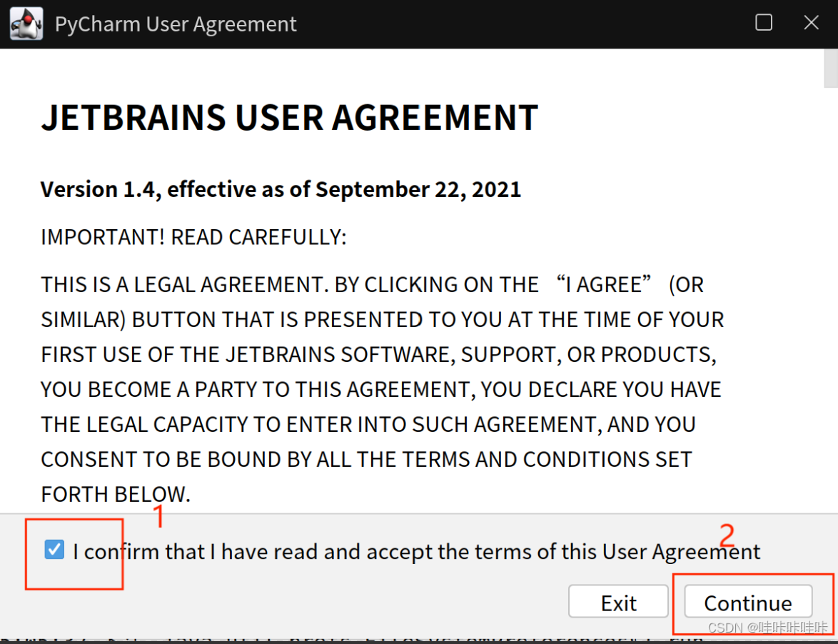Click the JETBRAINS USER AGREEMENT heading

point(289,118)
